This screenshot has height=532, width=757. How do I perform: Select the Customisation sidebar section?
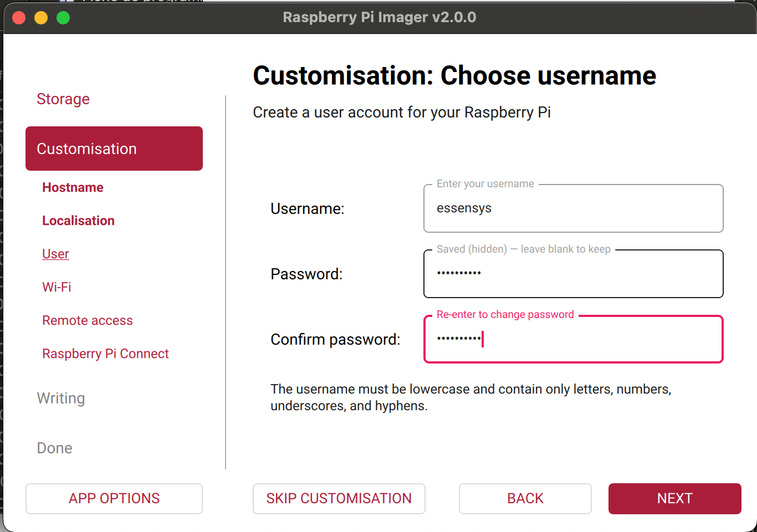[114, 149]
